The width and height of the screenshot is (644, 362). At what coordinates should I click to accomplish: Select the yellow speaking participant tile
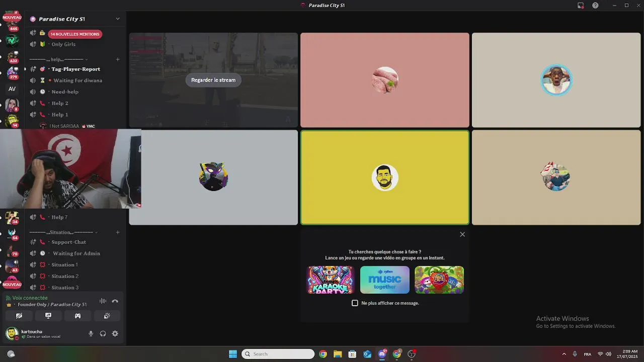385,177
